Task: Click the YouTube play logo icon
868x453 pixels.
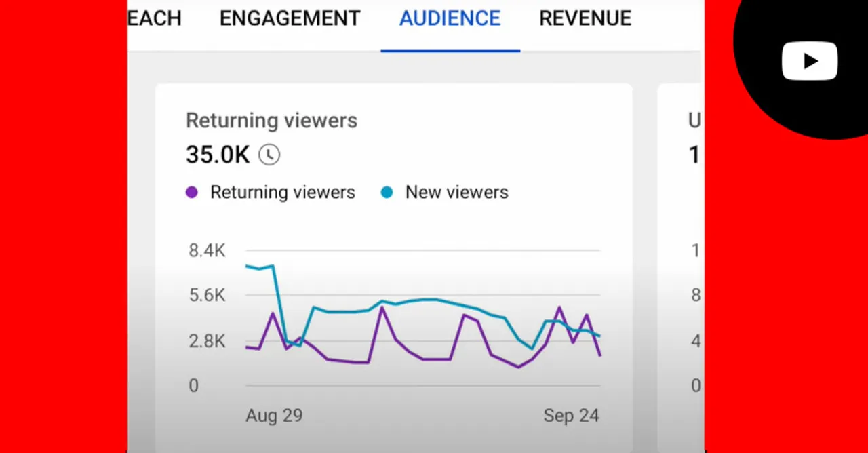Action: (x=810, y=61)
